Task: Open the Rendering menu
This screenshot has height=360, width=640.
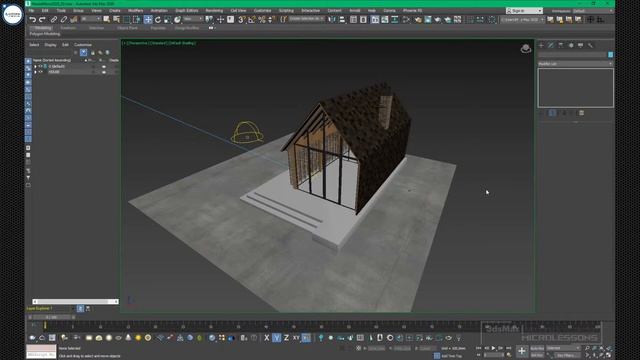Action: coord(214,11)
